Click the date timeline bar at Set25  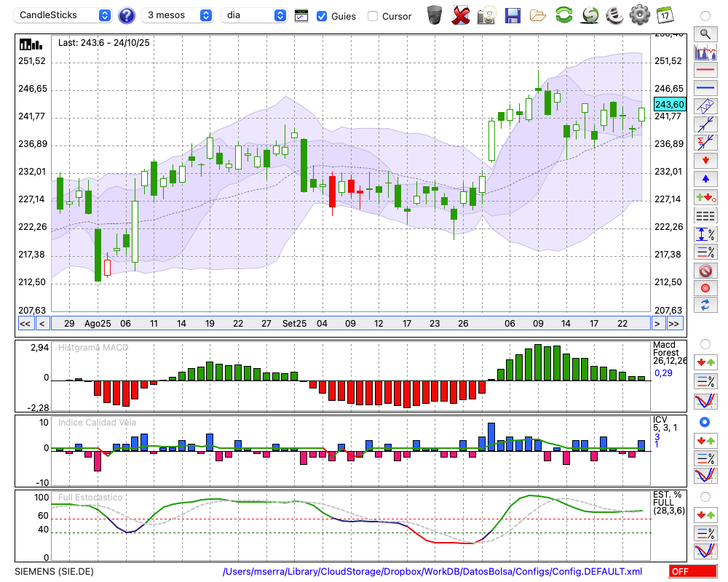(x=294, y=323)
